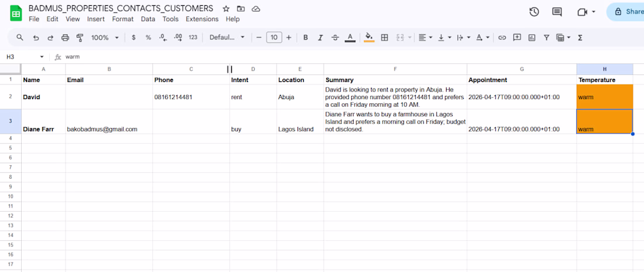644x272 pixels.
Task: Open the Extensions menu
Action: point(202,19)
